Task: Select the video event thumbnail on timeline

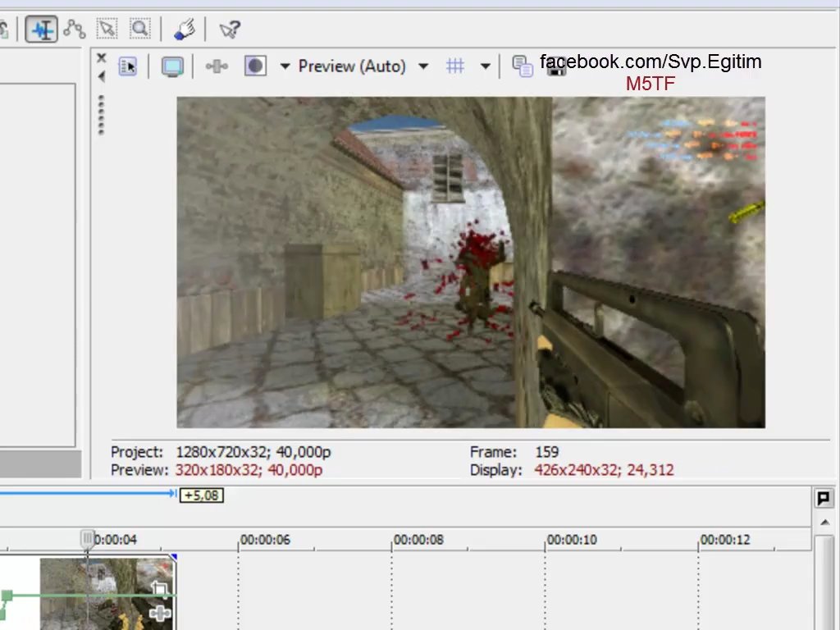Action: (x=107, y=594)
